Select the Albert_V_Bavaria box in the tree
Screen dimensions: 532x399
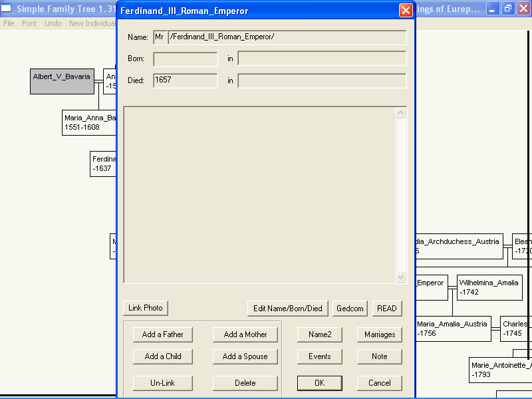(x=62, y=81)
